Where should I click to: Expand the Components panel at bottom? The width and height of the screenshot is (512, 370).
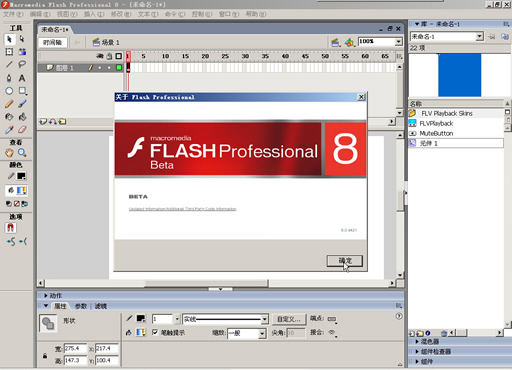click(417, 361)
